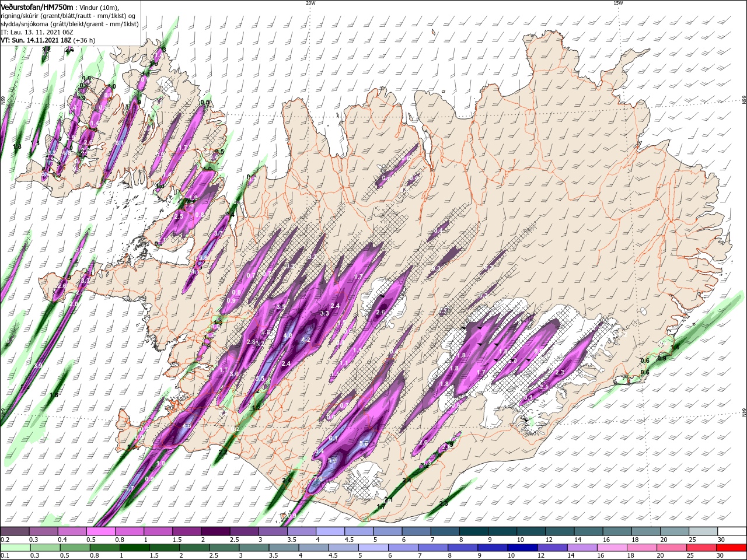Click the '6.1' precipitation value on the map
747x560 pixels.
334,438
